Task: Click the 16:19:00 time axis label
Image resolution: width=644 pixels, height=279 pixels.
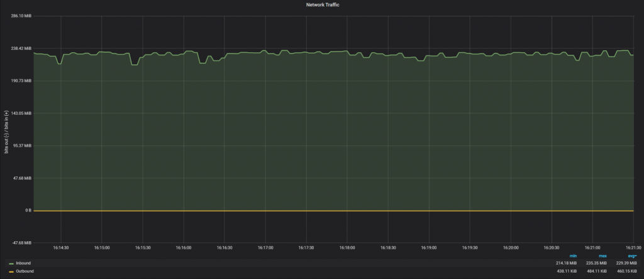Action: 428,248
